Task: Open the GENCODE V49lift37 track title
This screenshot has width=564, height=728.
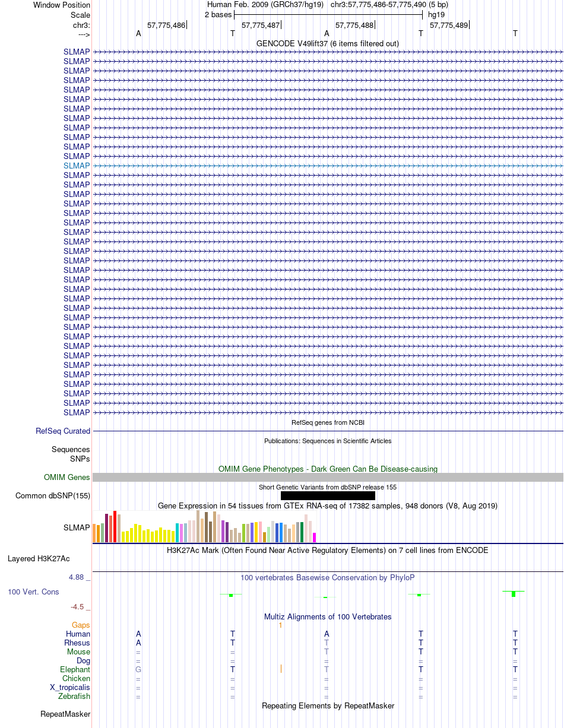Action: [327, 43]
